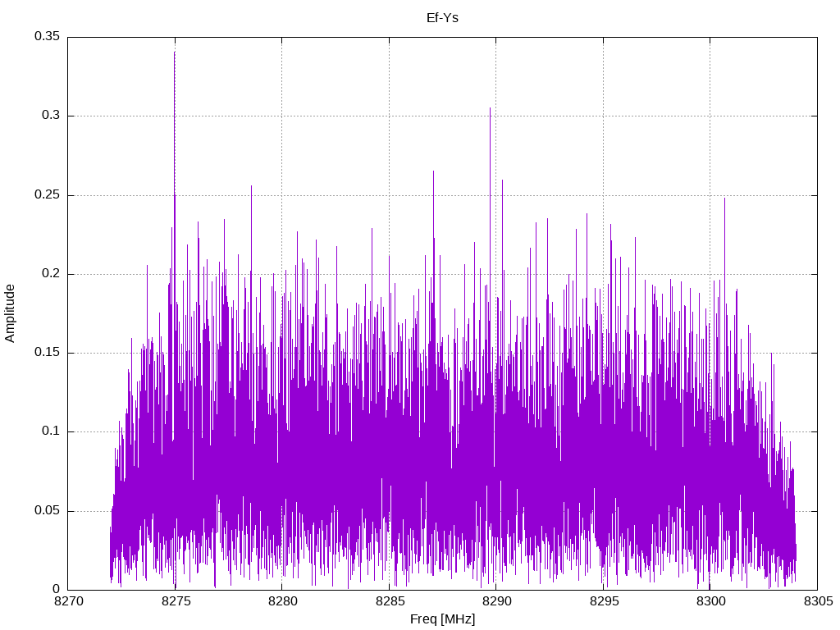Screen dimensions: 840x630
Task: Select the 8270 x-axis tick label
Action: pyautogui.click(x=68, y=602)
